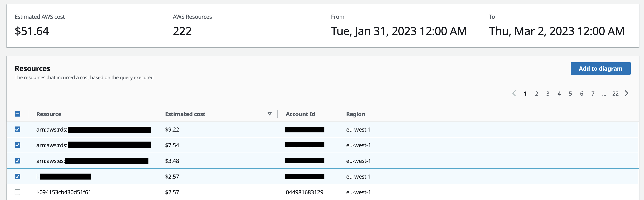Uncheck the $2.57 selected instance row
The image size is (644, 200).
click(17, 176)
